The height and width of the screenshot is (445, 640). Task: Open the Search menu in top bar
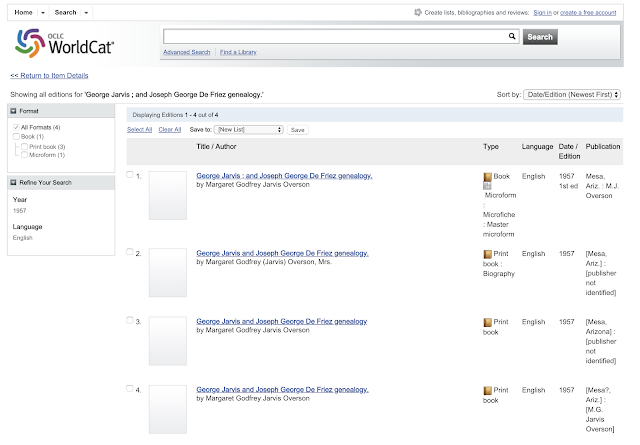click(72, 11)
